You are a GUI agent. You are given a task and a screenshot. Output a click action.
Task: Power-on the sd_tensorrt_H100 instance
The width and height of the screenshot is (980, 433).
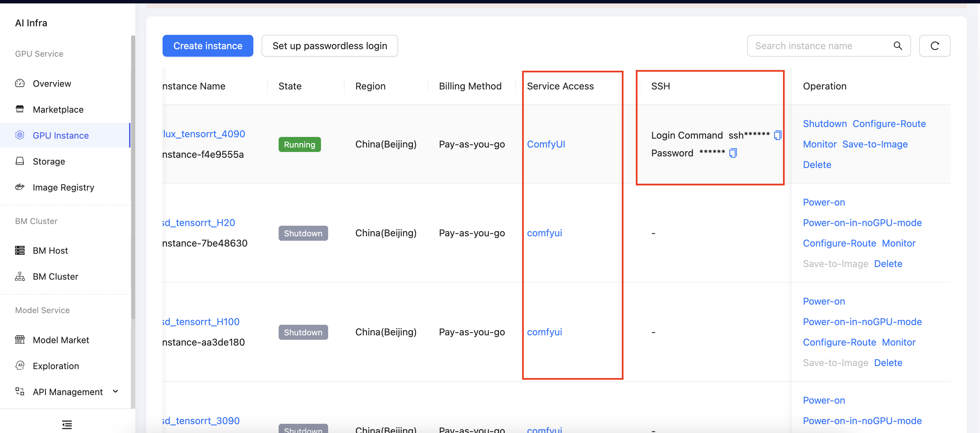(824, 301)
